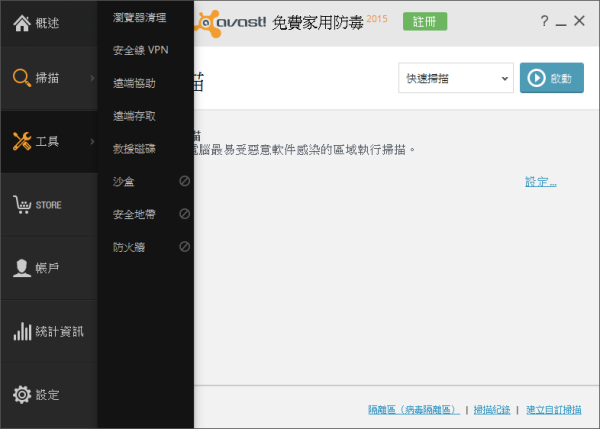The height and width of the screenshot is (429, 600).
Task: Select the 工具 wrench icon
Action: (22, 141)
